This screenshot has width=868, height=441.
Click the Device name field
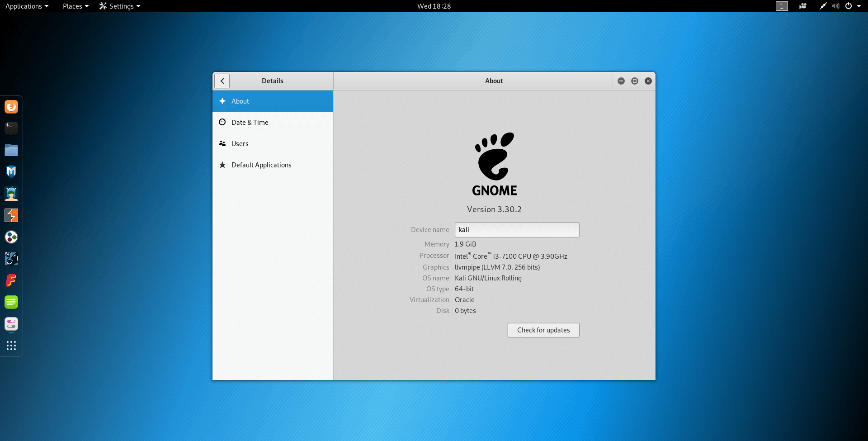[x=517, y=230]
